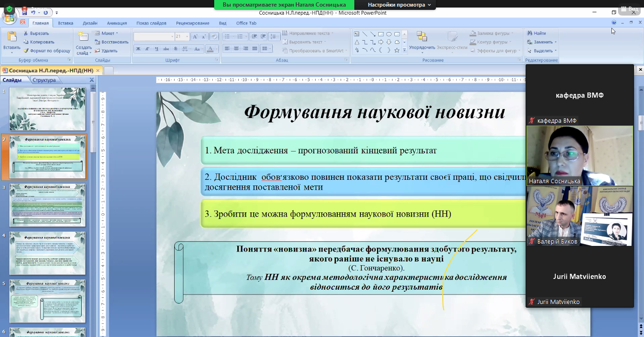Switch to the Структура outline tab
Viewport: 644px width, 337px height.
point(44,80)
